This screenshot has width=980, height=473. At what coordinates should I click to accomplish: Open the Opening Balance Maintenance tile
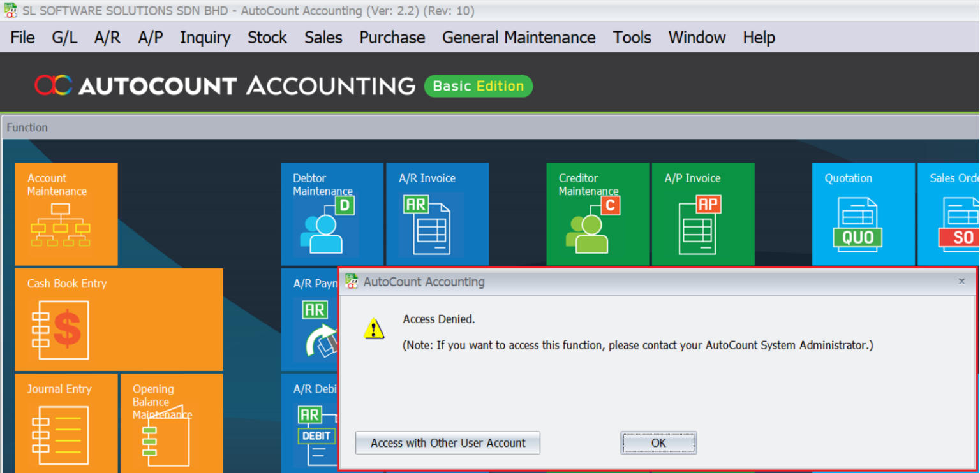coord(172,423)
